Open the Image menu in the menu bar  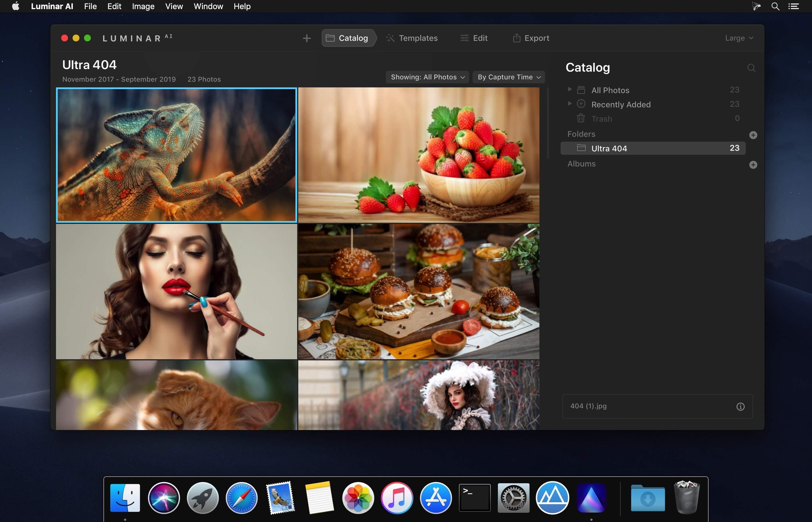tap(143, 7)
